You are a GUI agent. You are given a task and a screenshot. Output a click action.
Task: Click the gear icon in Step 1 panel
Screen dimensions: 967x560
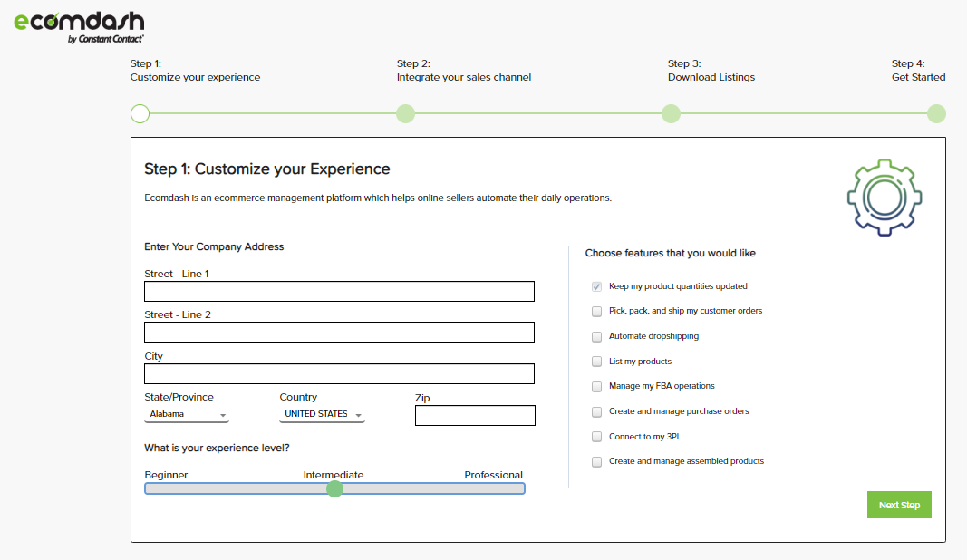pos(885,198)
